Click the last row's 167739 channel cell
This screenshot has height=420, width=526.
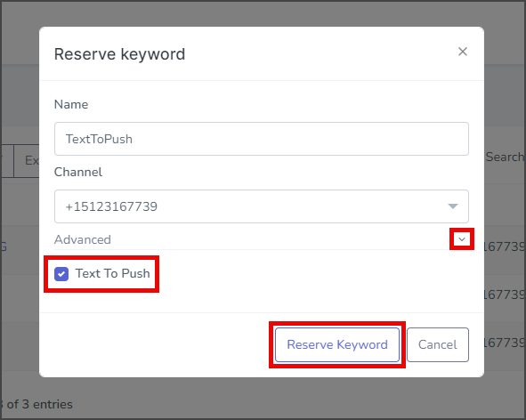(505, 343)
